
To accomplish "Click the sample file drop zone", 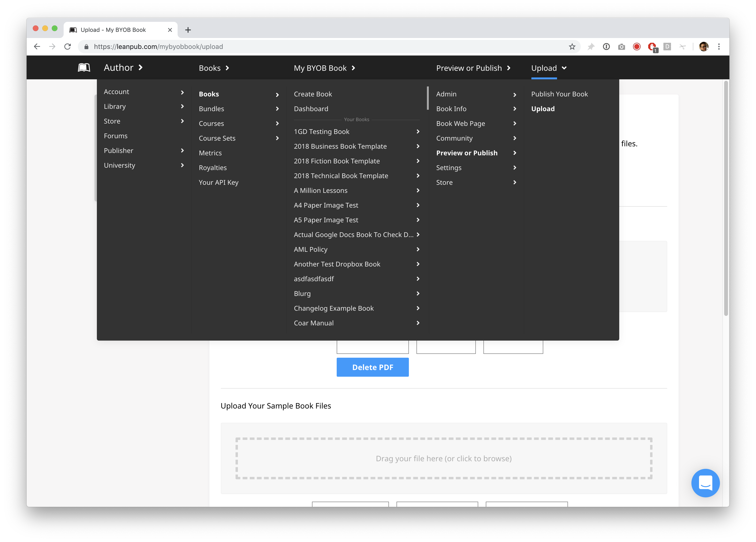I will [443, 458].
